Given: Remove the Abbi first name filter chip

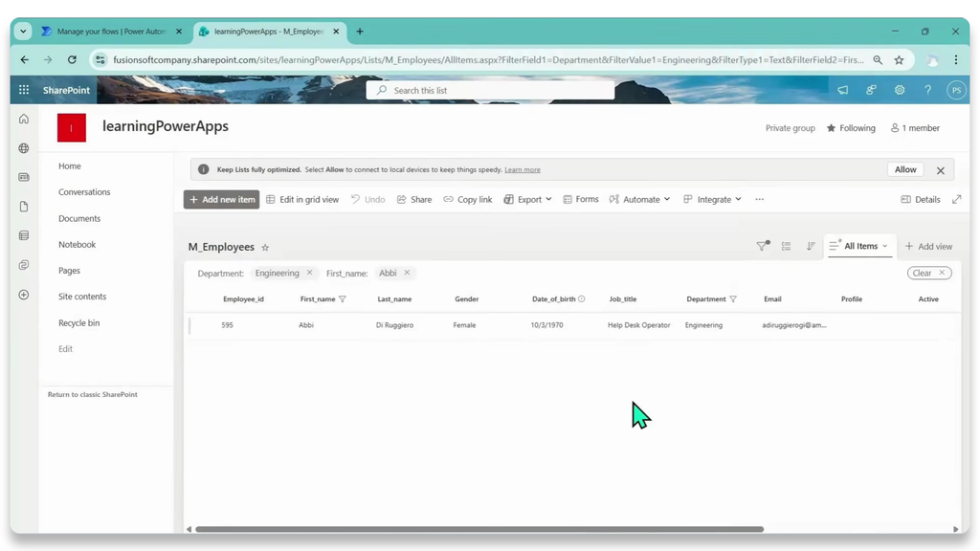Looking at the screenshot, I should [x=407, y=273].
